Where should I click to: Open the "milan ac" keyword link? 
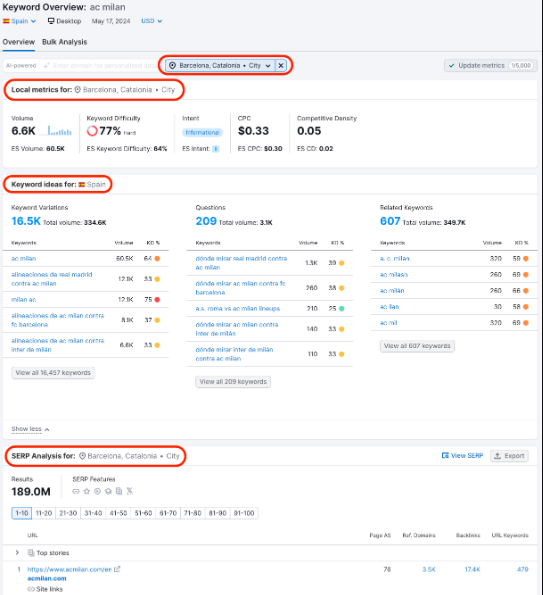coord(24,299)
